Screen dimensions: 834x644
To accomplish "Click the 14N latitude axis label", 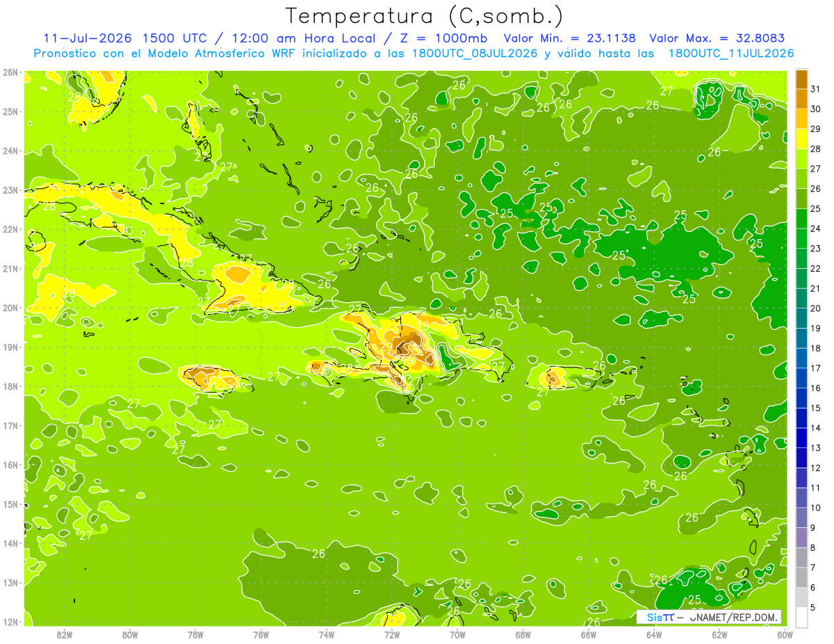I will [x=10, y=543].
